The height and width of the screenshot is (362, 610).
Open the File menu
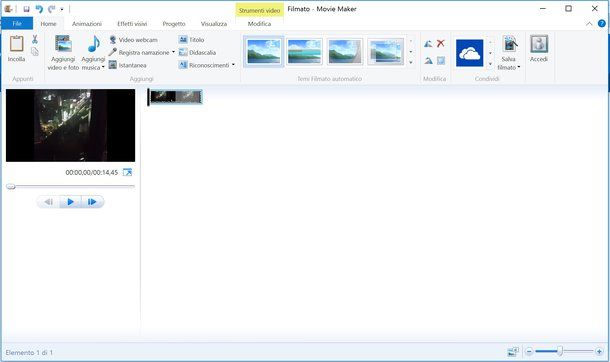coord(17,24)
